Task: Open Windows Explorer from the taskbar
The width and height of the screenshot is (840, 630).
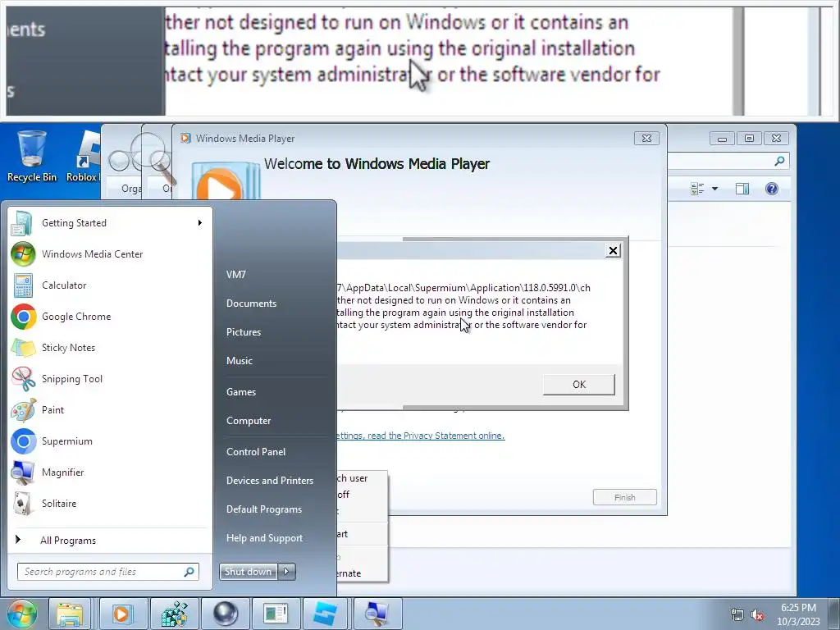Action: pyautogui.click(x=70, y=614)
